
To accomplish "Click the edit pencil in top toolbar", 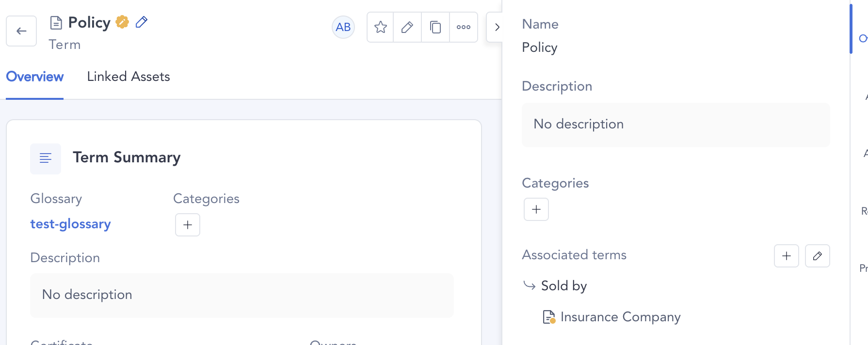I will pyautogui.click(x=407, y=27).
